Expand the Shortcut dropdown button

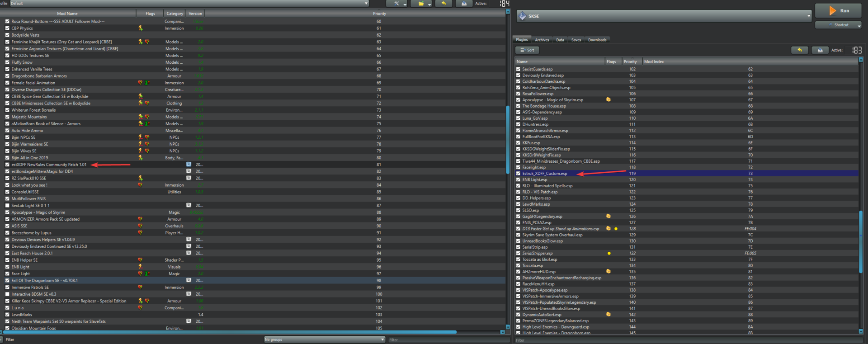tap(859, 25)
